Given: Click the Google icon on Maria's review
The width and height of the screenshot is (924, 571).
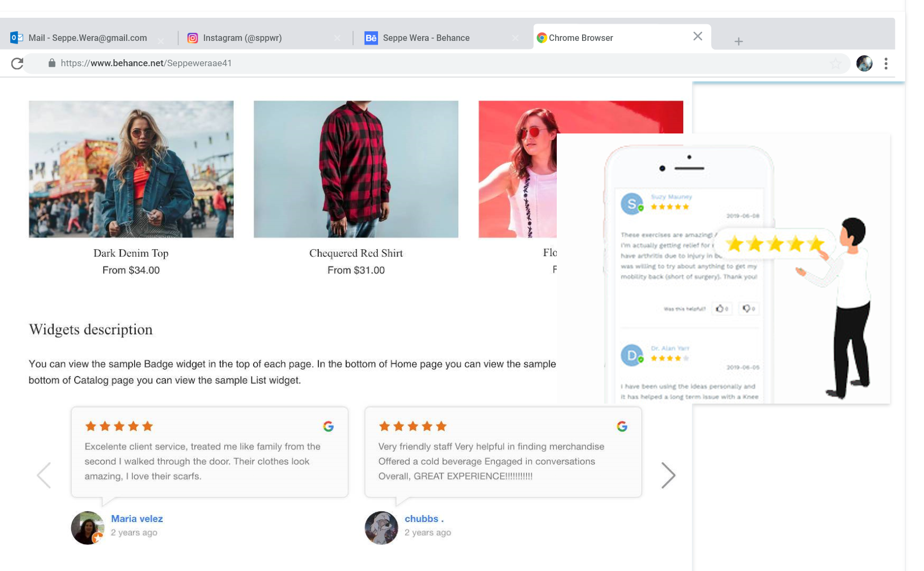Looking at the screenshot, I should pyautogui.click(x=328, y=426).
